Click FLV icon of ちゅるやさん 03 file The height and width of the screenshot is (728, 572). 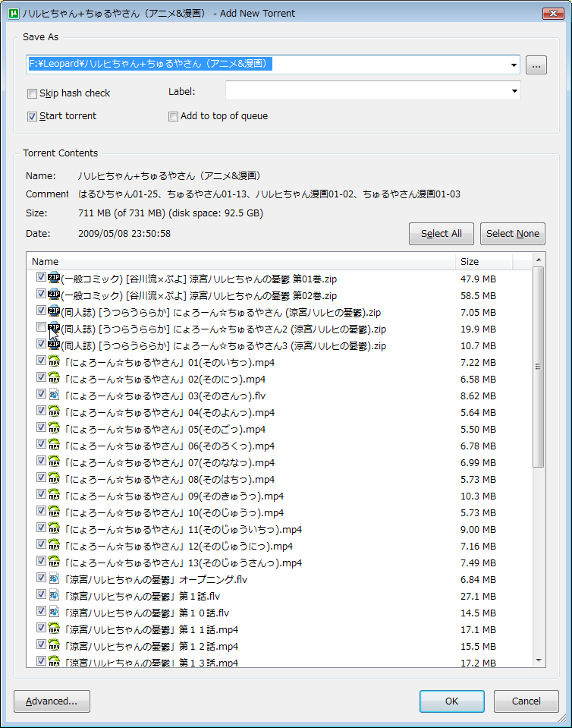[x=54, y=395]
